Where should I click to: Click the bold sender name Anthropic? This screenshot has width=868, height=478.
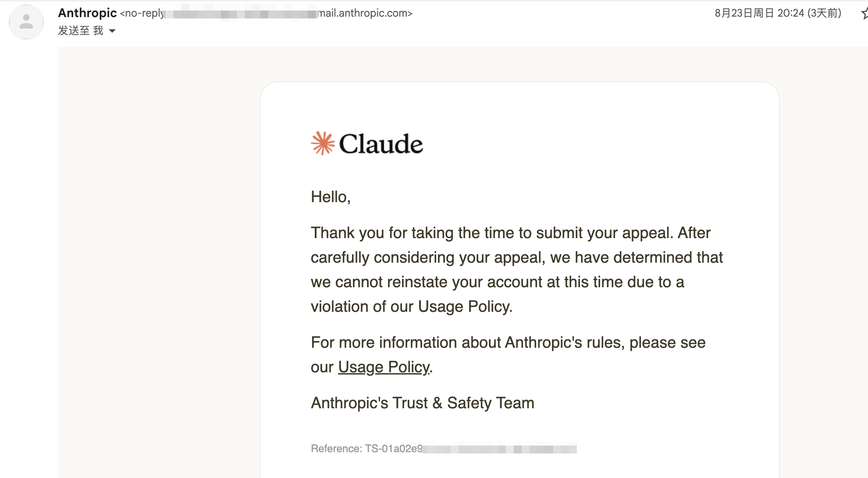pos(87,13)
